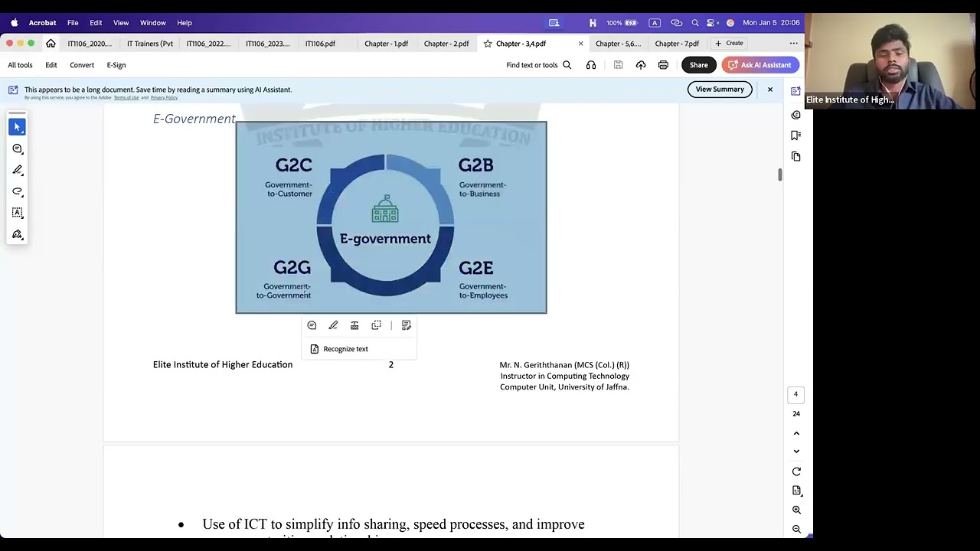Image resolution: width=980 pixels, height=551 pixels.
Task: Click View Summary button
Action: 720,90
